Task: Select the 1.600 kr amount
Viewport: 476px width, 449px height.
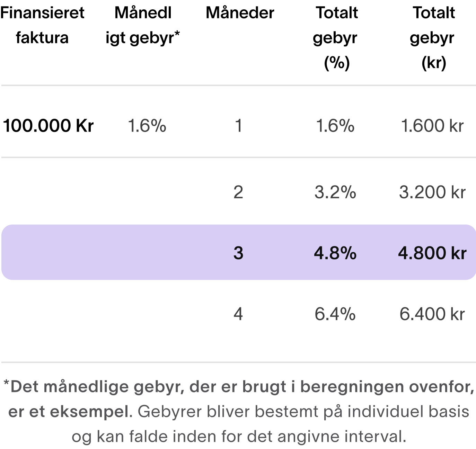Action: (x=432, y=126)
